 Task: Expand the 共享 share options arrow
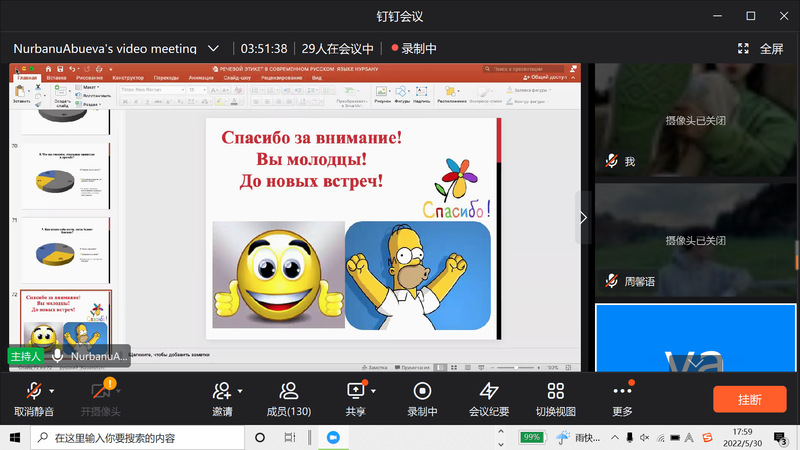pyautogui.click(x=373, y=391)
